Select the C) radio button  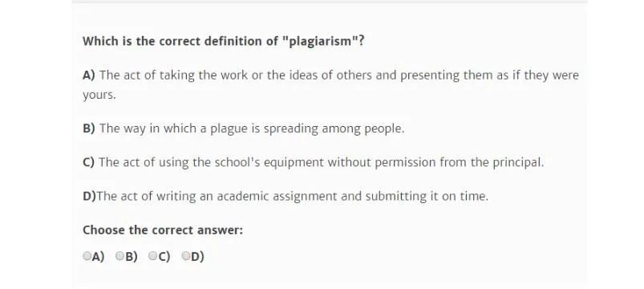click(x=152, y=256)
